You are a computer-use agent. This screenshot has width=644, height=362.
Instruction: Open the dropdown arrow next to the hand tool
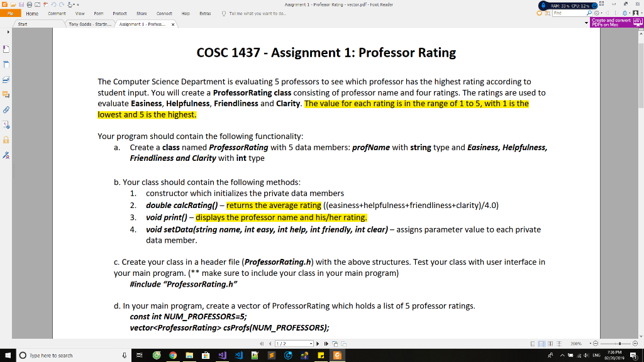click(74, 4)
